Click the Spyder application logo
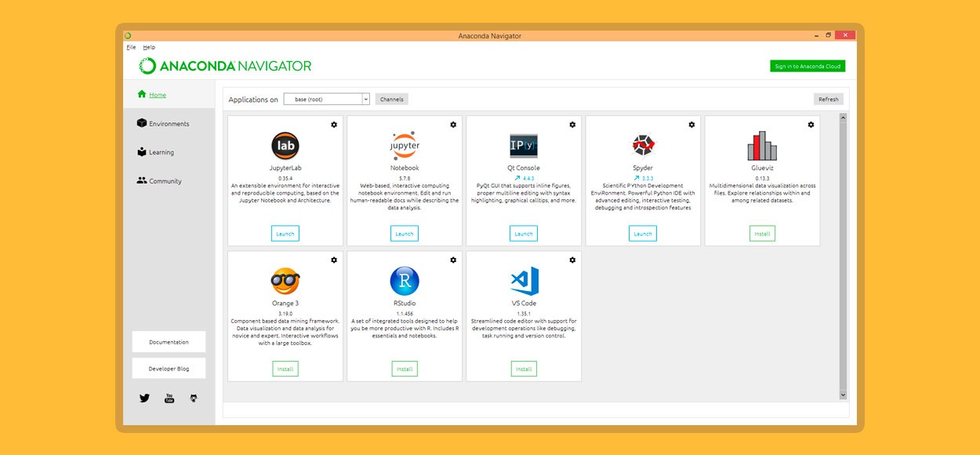 point(643,146)
